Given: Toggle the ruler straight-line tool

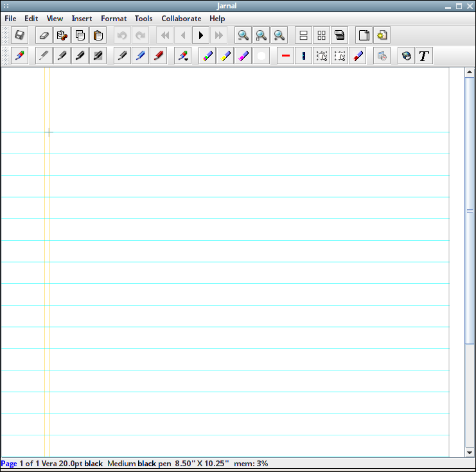Looking at the screenshot, I should (x=303, y=55).
